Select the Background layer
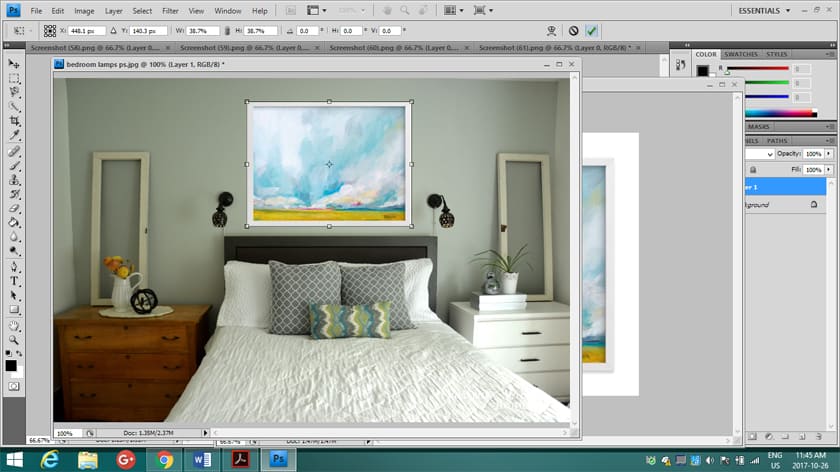This screenshot has width=840, height=472. [785, 205]
